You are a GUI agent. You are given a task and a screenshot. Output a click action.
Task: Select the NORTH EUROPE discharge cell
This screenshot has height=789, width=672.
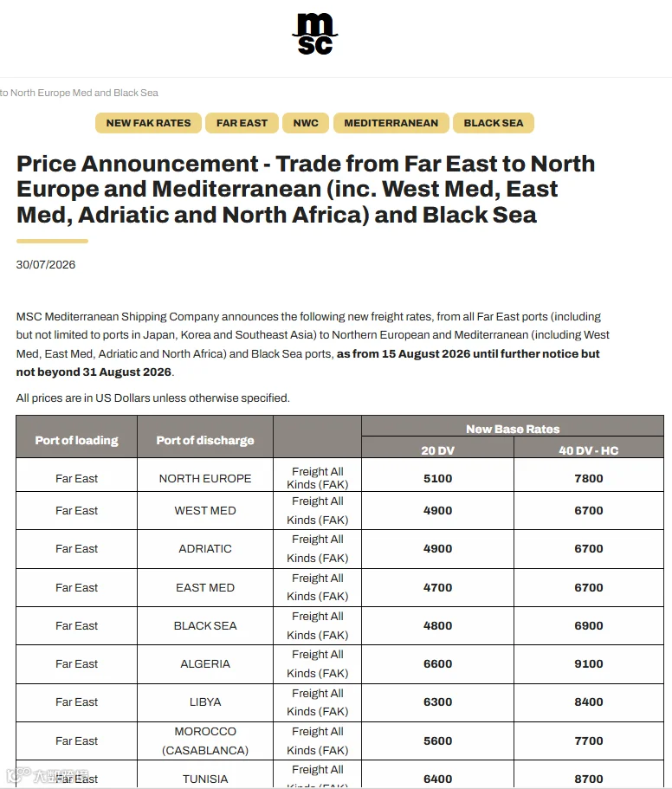[x=205, y=478]
